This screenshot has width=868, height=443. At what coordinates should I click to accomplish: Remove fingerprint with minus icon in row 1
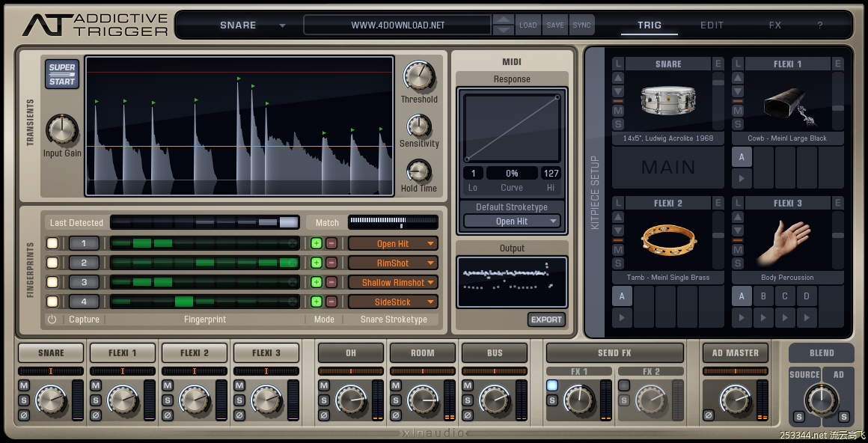tap(331, 243)
